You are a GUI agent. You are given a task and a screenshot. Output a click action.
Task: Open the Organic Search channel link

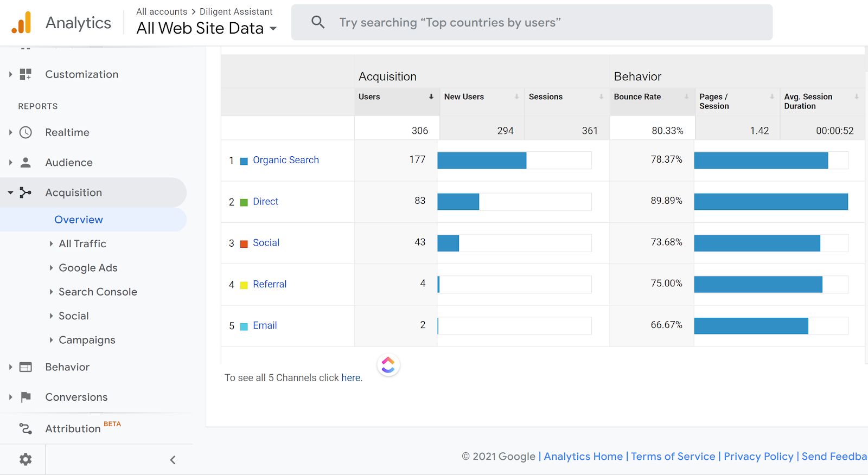pos(286,160)
